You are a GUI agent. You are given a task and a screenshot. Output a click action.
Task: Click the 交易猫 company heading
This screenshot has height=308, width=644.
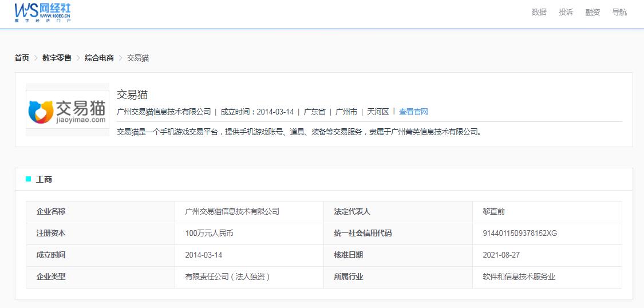[x=132, y=95]
